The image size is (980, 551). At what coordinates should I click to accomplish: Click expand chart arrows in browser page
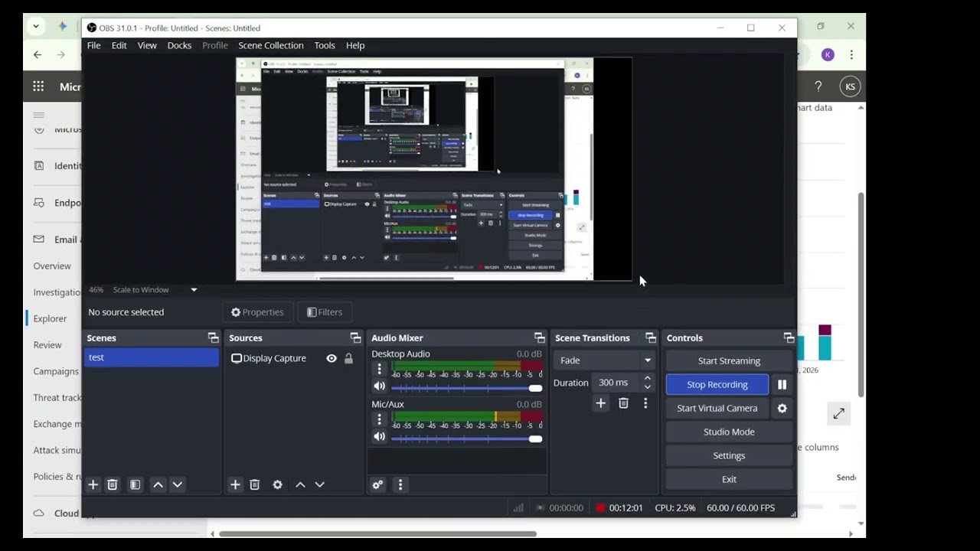(x=839, y=413)
